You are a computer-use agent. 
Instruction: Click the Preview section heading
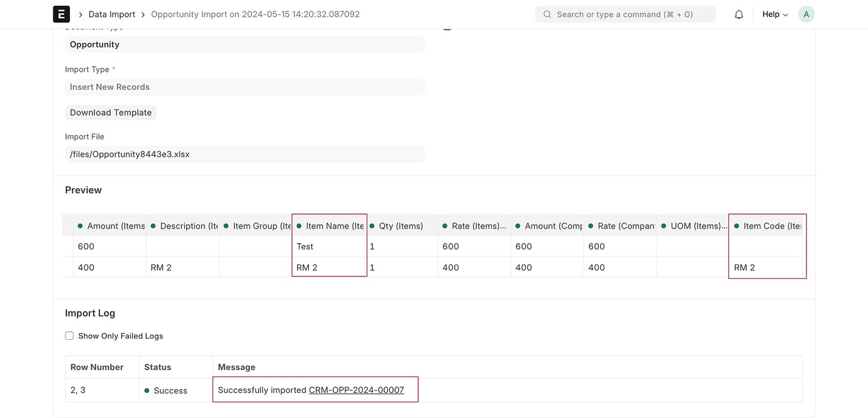(83, 189)
